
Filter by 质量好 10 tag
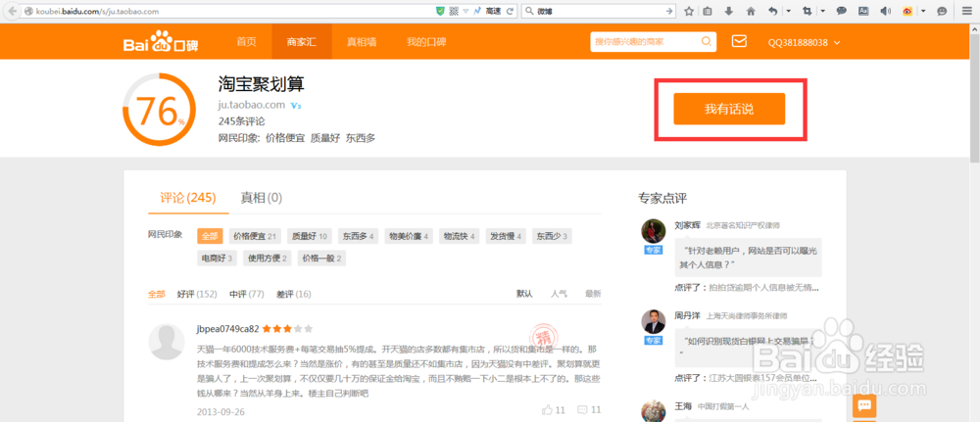310,237
